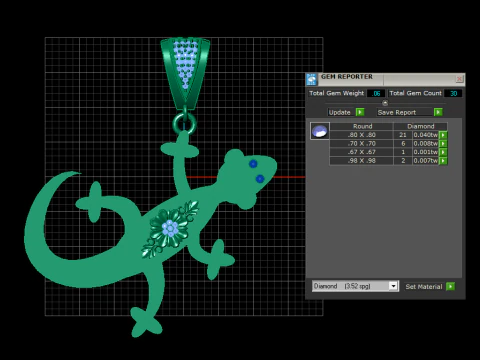Open the Diamond material dropdown
This screenshot has width=480, height=360.
(355, 286)
